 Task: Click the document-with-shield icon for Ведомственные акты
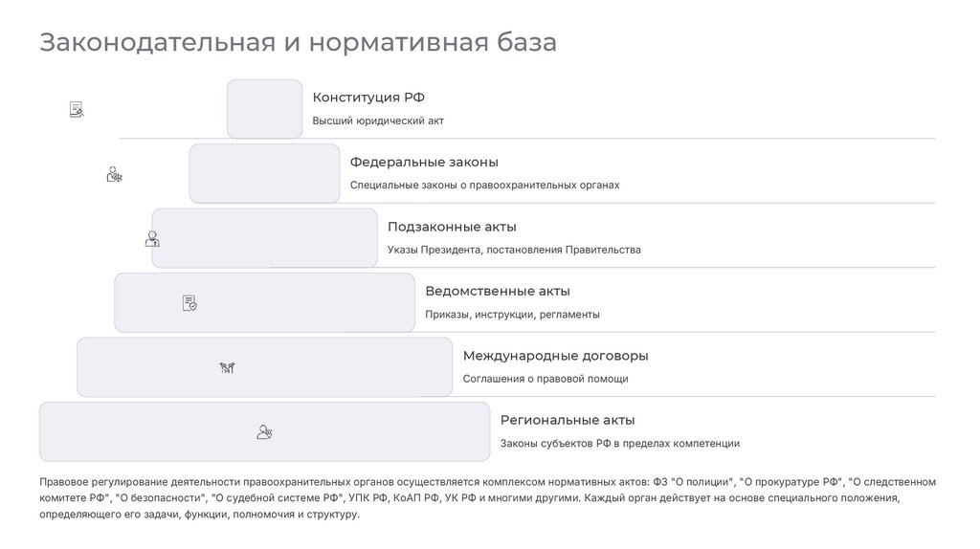coord(189,303)
